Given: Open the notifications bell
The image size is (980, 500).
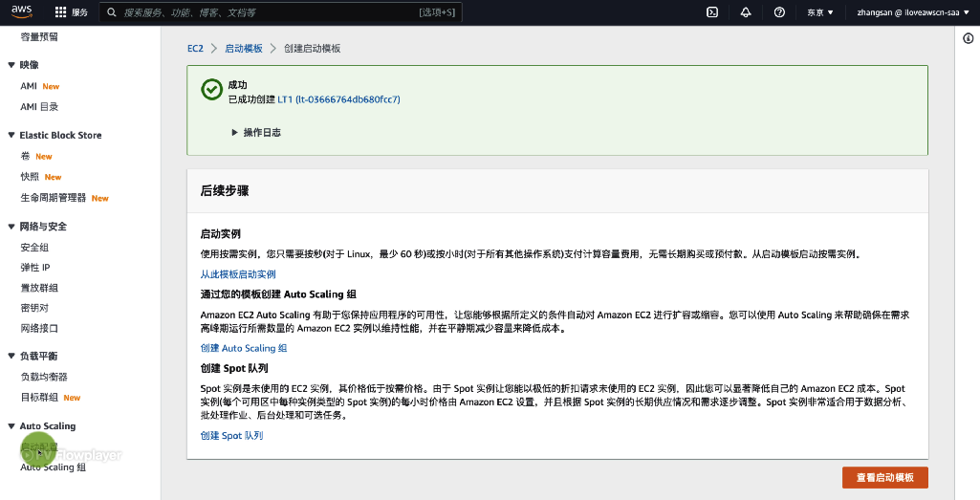Looking at the screenshot, I should 746,11.
